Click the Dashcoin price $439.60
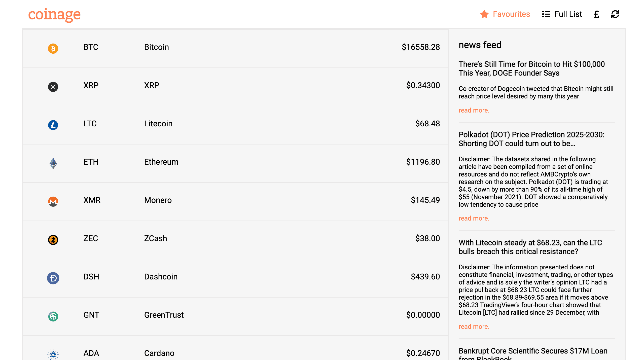Viewport: 644px width, 360px height. [x=425, y=277]
